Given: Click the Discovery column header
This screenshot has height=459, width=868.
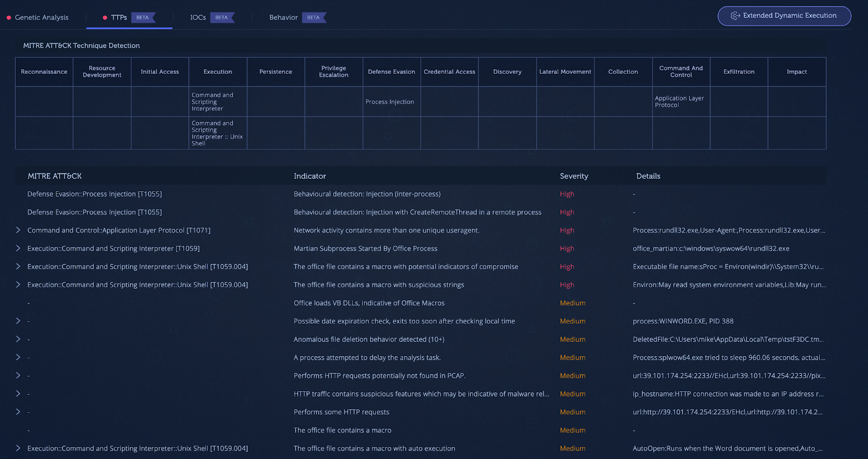Looking at the screenshot, I should point(507,72).
